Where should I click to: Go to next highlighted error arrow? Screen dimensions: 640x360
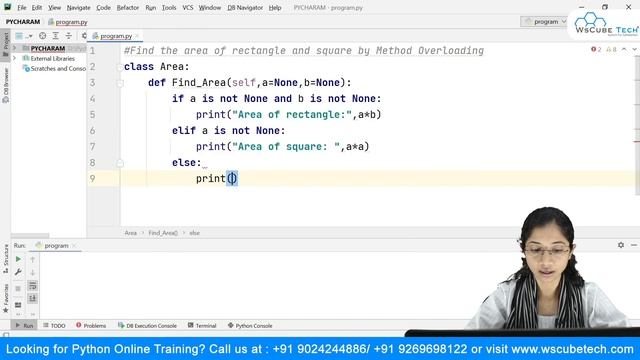634,49
